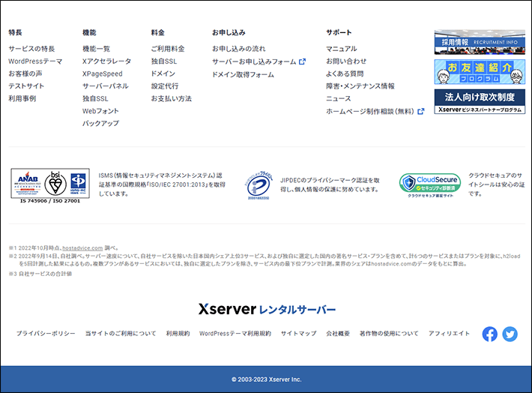Screen dimensions: 532x393
Task: Open the 採用情報 recruitment banner
Action: coord(480,42)
